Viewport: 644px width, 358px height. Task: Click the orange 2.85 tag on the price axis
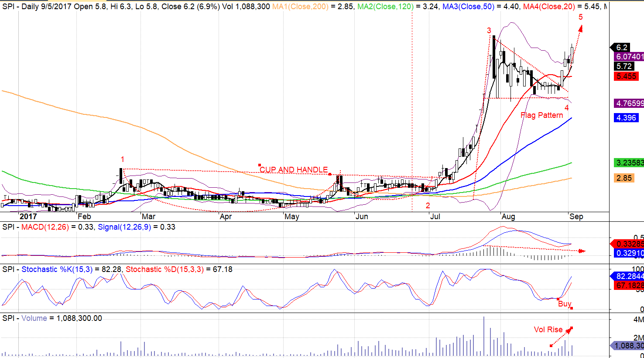624,178
